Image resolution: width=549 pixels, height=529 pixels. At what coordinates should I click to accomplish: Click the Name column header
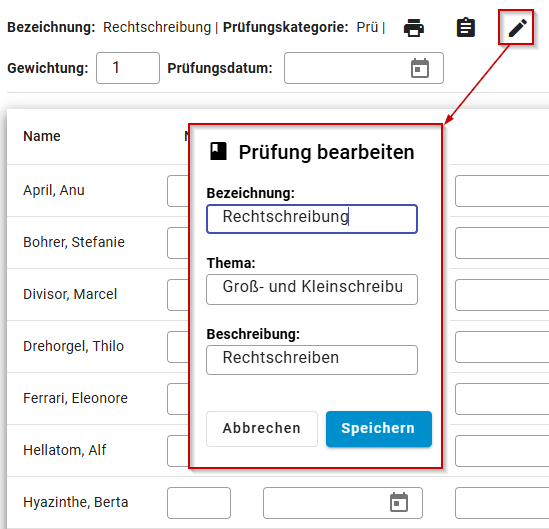click(42, 136)
